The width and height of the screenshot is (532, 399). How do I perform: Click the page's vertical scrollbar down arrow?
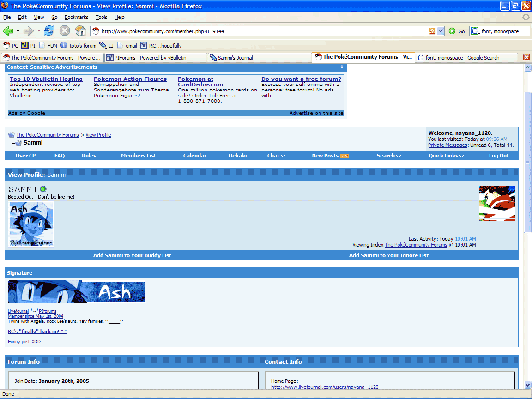click(x=527, y=385)
